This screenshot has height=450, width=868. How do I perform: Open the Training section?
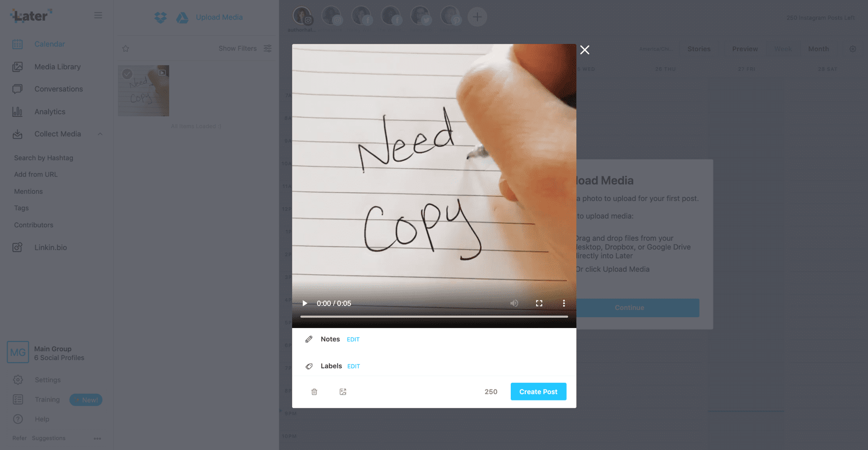tap(47, 400)
